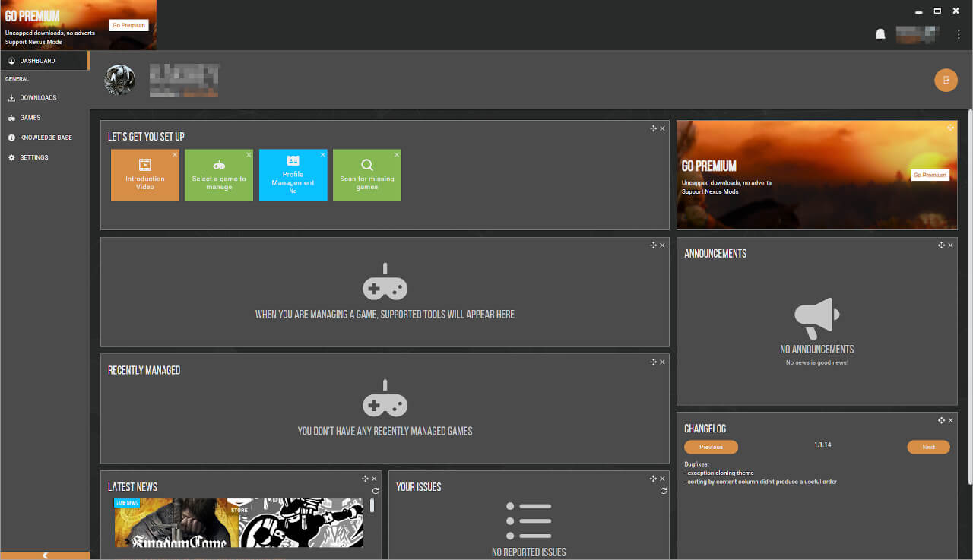Click 'No news is good news!' text

coord(817,362)
